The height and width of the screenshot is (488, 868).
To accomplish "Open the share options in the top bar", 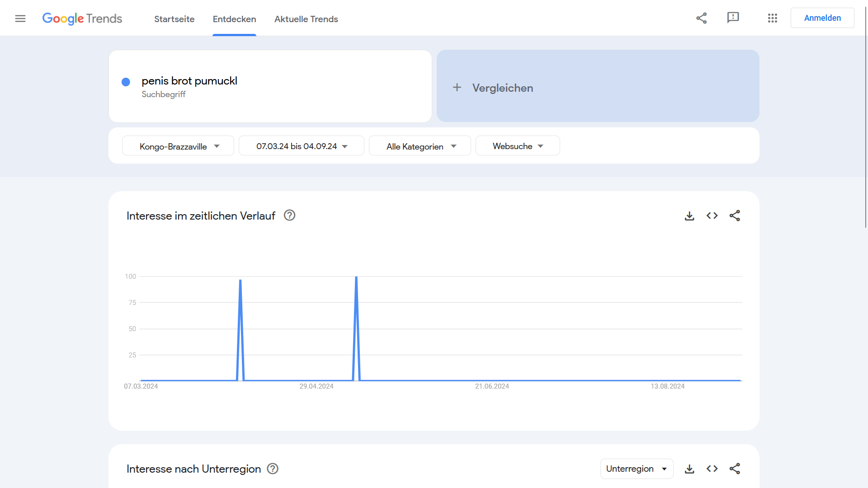I will 701,18.
